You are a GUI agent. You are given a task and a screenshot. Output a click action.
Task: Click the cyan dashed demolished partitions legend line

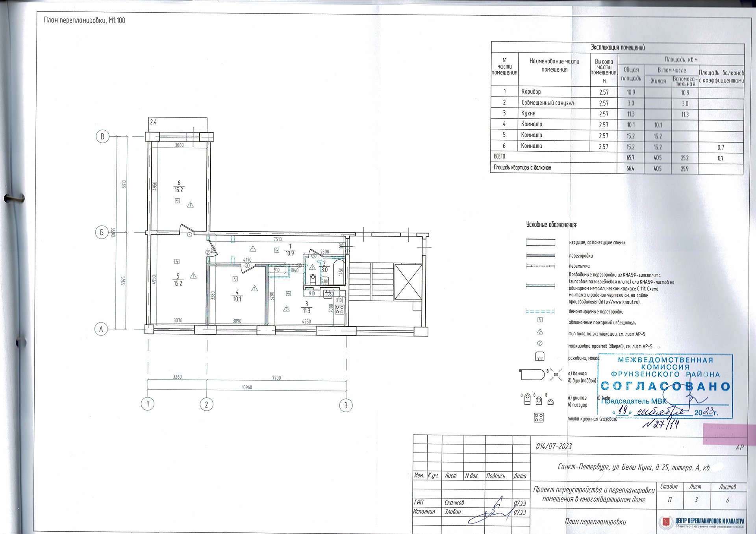[540, 311]
